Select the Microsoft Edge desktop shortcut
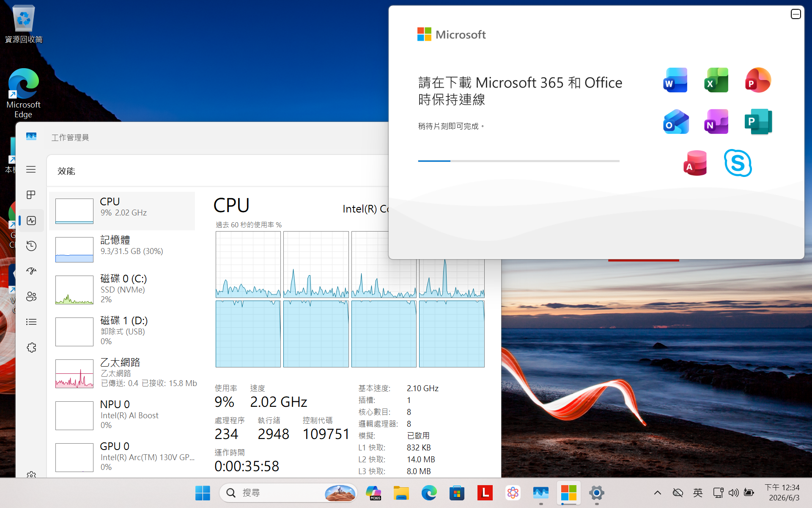Image resolution: width=812 pixels, height=508 pixels. tap(23, 93)
